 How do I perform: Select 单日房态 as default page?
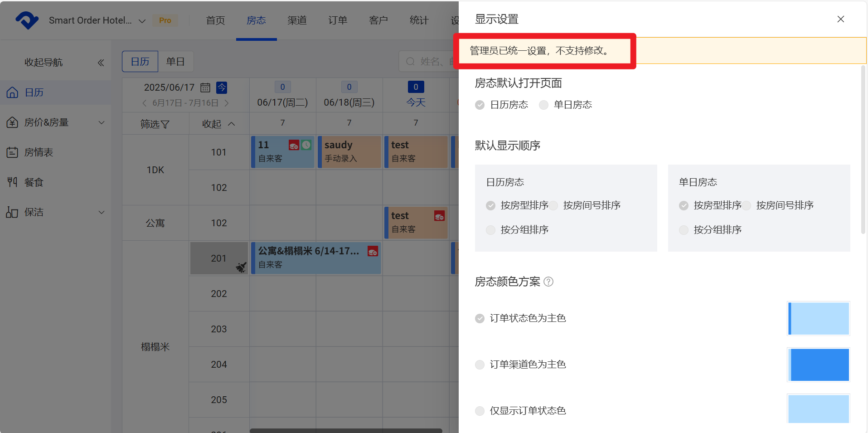[x=543, y=105]
